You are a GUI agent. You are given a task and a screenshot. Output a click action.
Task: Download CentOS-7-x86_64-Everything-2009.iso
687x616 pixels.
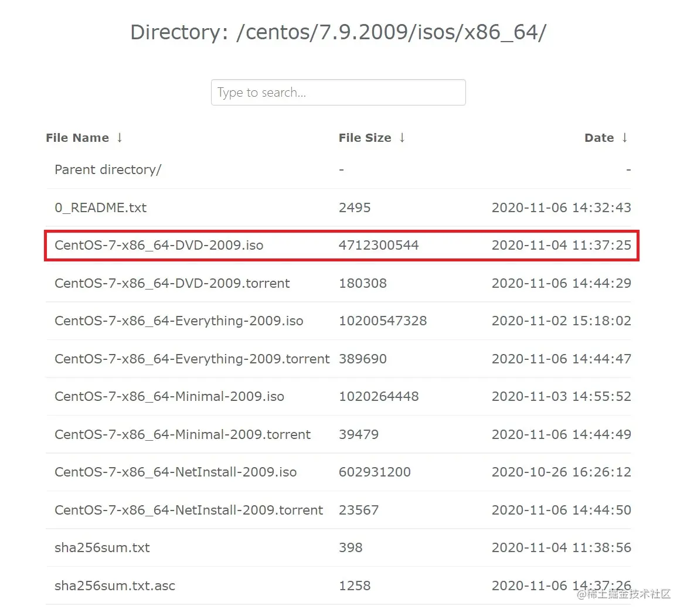click(x=179, y=321)
